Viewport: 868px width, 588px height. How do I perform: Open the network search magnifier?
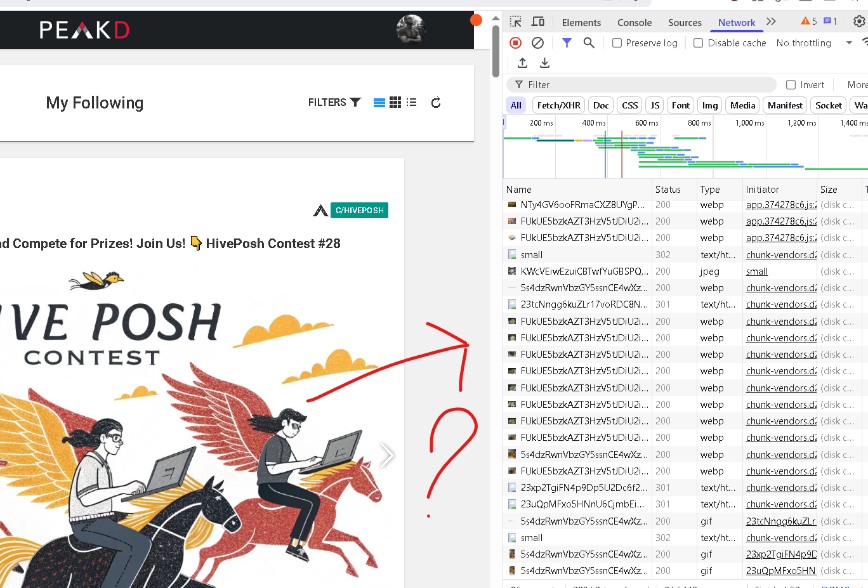589,42
